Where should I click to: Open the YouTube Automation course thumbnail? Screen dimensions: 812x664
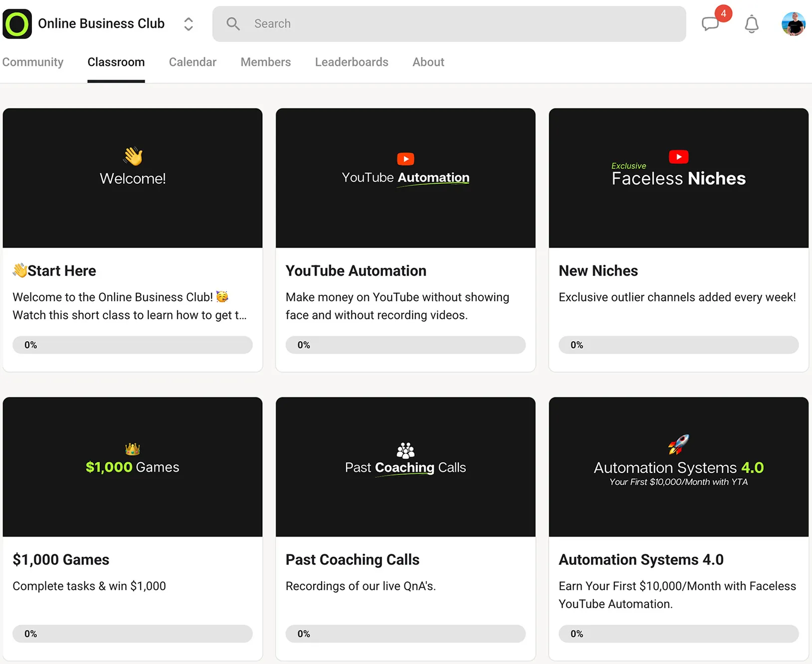(406, 178)
